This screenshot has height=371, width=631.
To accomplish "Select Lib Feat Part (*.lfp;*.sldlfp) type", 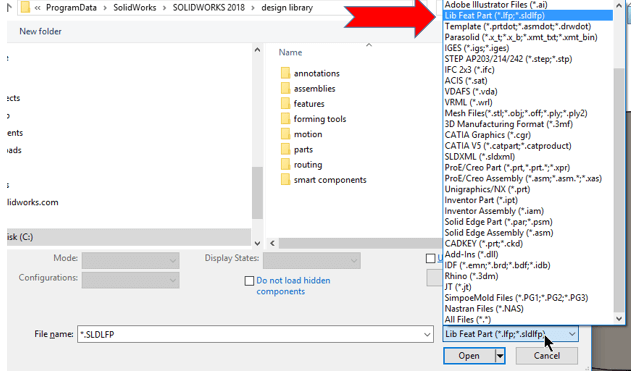I will (x=528, y=16).
